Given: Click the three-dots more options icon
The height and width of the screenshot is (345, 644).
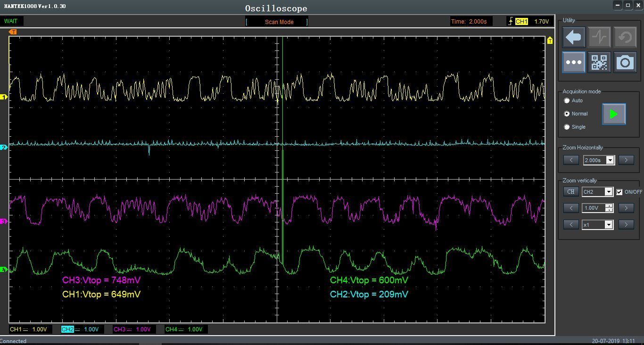Looking at the screenshot, I should [574, 62].
